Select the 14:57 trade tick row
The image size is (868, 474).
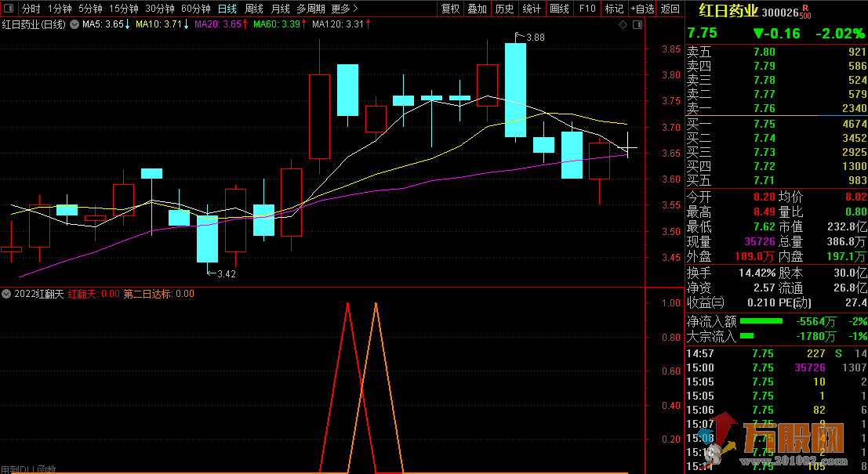pos(776,353)
